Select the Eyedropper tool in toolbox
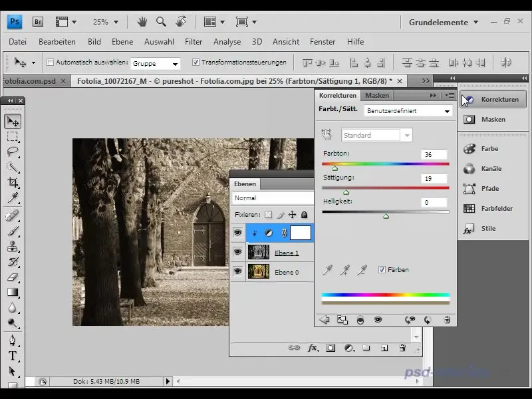 [13, 198]
